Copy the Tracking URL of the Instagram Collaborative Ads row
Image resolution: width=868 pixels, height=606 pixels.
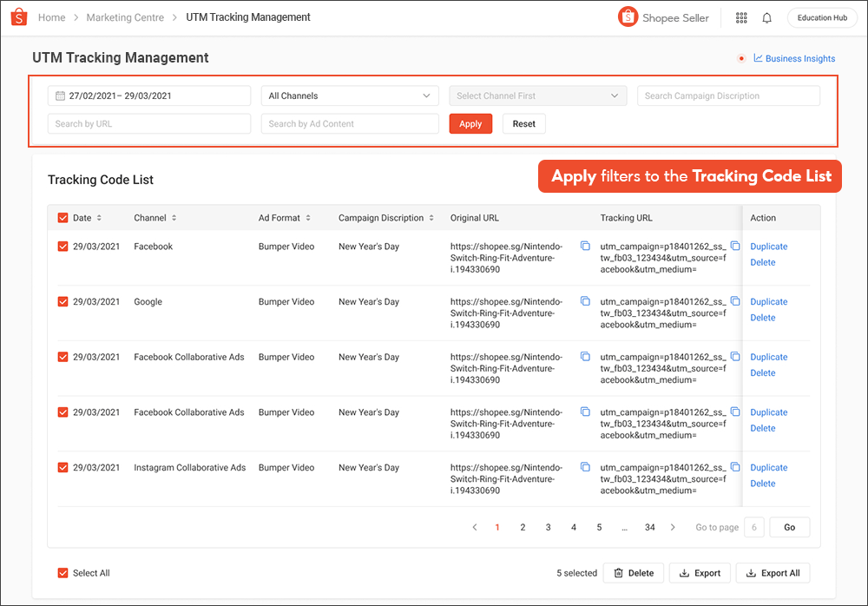pos(735,467)
